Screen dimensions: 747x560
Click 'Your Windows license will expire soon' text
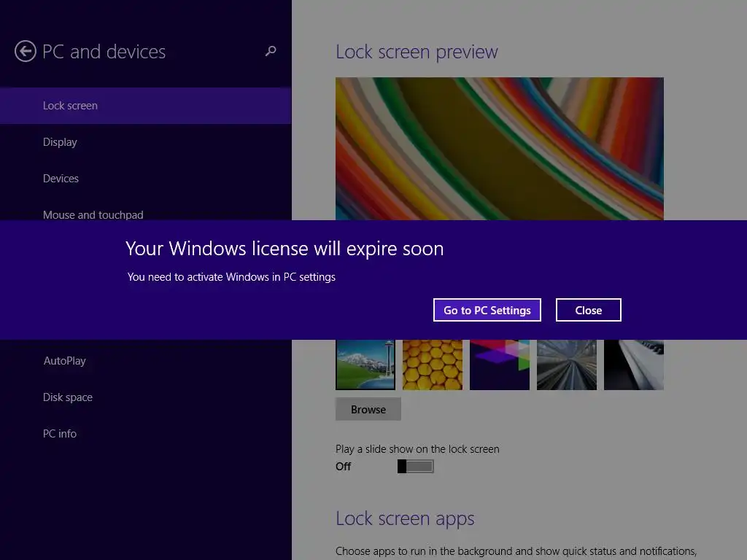tap(285, 249)
